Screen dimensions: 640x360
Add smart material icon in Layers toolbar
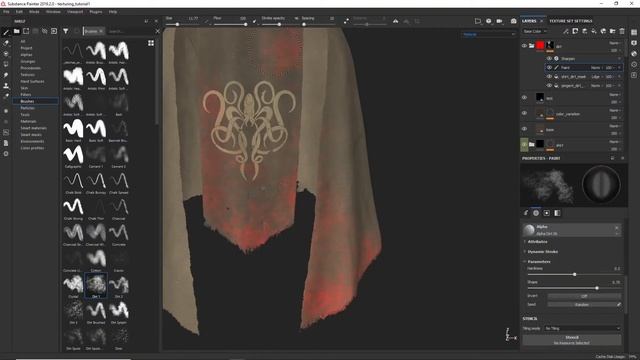tap(603, 31)
